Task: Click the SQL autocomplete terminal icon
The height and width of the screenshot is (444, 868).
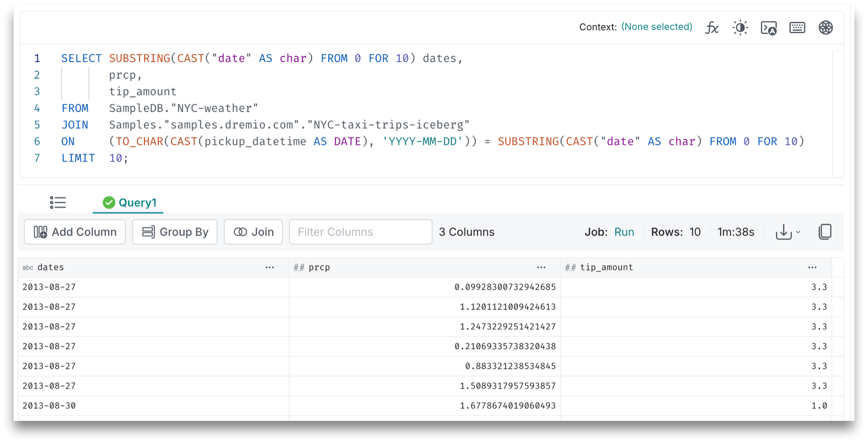Action: coord(769,28)
